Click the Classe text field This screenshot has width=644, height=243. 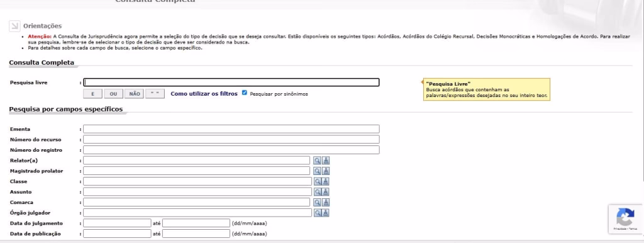pos(197,181)
